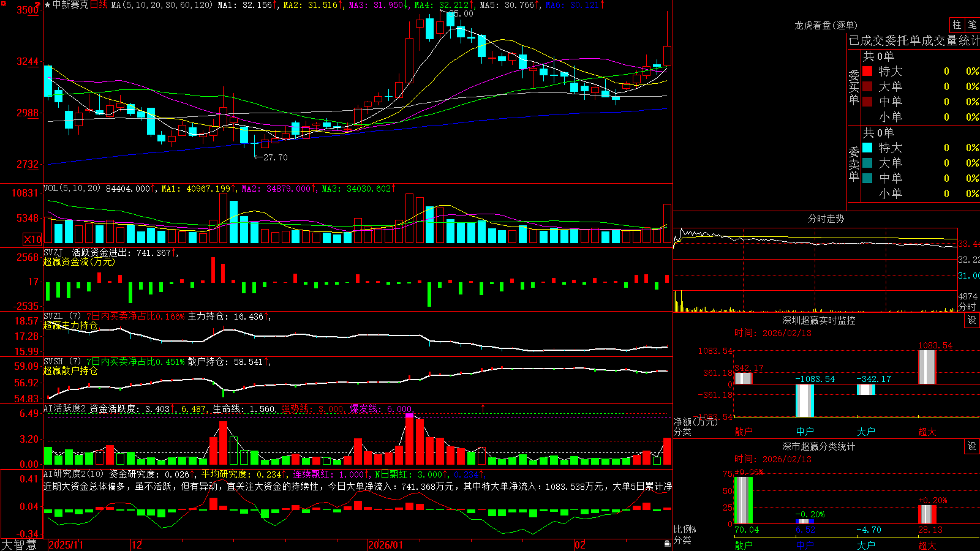Click the SVZJ indicator label
Screen dimensions: 980x551
(53, 252)
